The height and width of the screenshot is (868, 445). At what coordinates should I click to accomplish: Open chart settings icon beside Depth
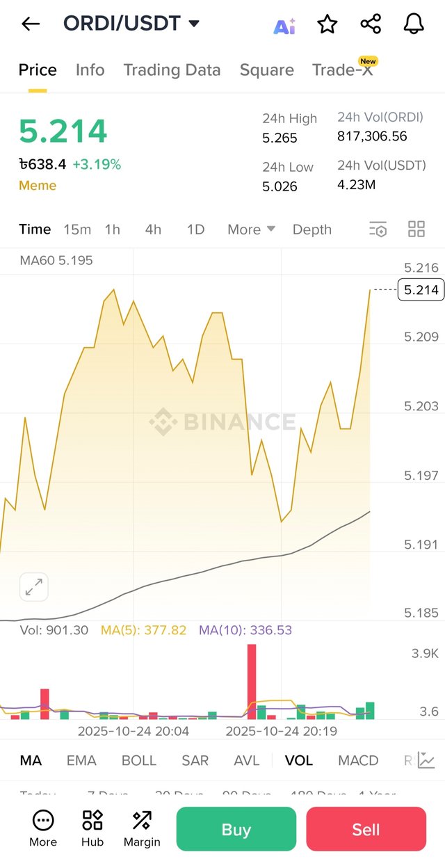[378, 230]
